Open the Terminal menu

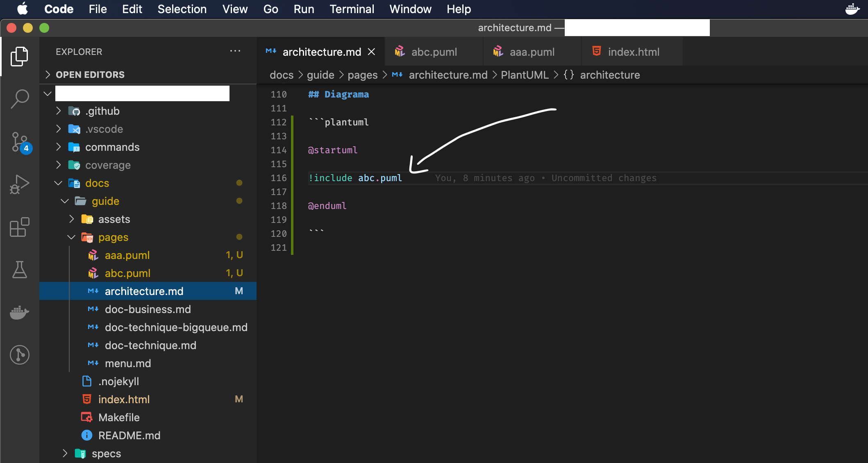pos(352,9)
